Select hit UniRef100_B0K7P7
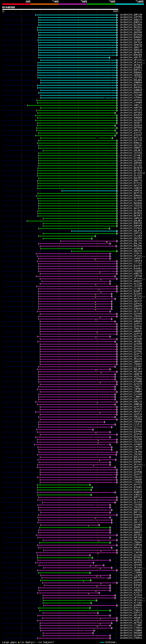The image size is (146, 644). coord(131,266)
